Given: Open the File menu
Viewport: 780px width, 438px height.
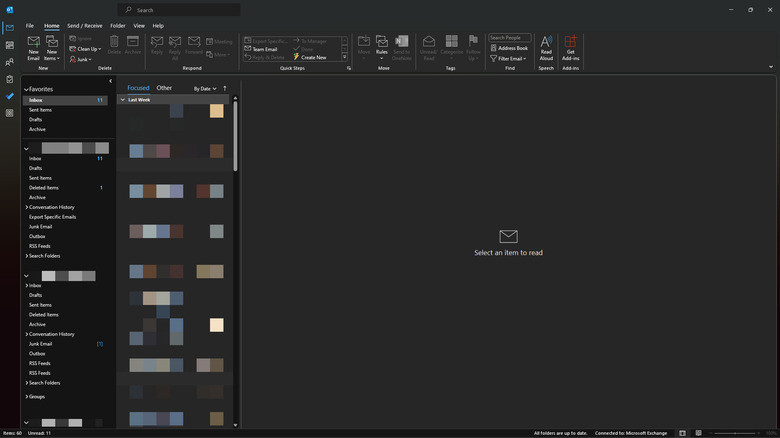Looking at the screenshot, I should tap(29, 25).
